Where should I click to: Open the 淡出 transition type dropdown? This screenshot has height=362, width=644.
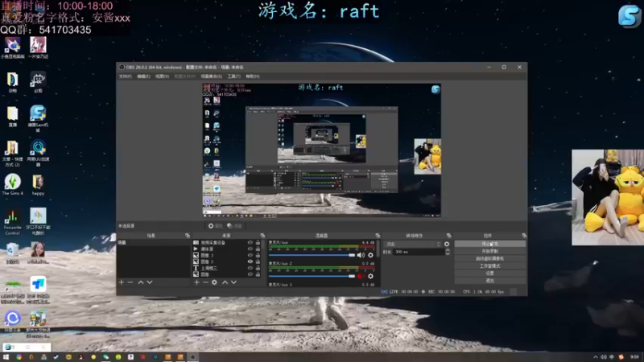tap(412, 245)
